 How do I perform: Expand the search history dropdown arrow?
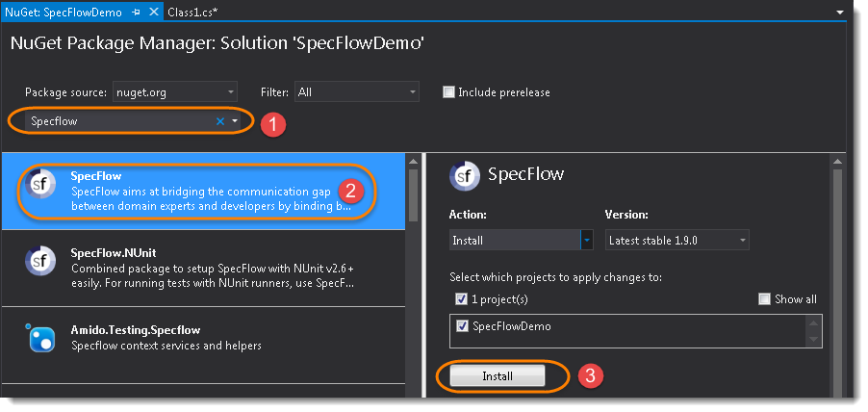(235, 121)
